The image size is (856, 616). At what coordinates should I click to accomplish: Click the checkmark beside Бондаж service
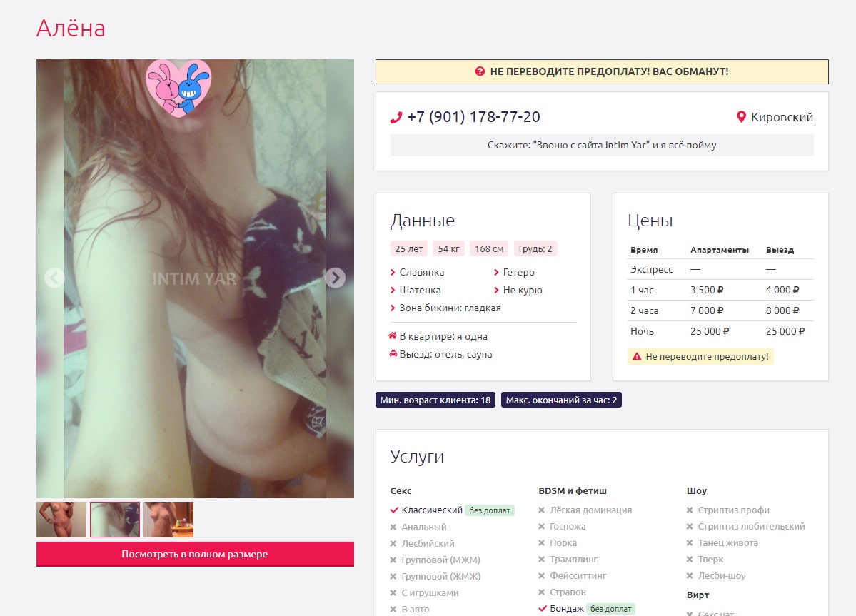pyautogui.click(x=543, y=609)
